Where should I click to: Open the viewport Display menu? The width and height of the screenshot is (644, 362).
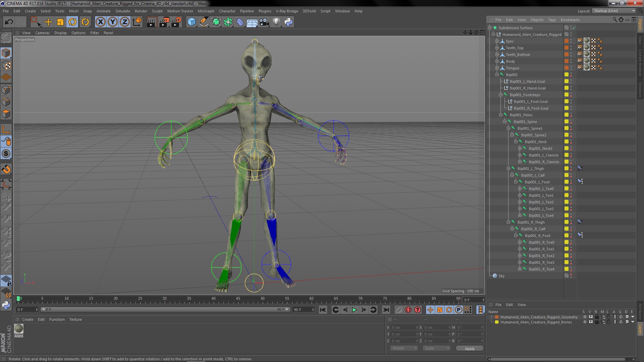pos(60,33)
